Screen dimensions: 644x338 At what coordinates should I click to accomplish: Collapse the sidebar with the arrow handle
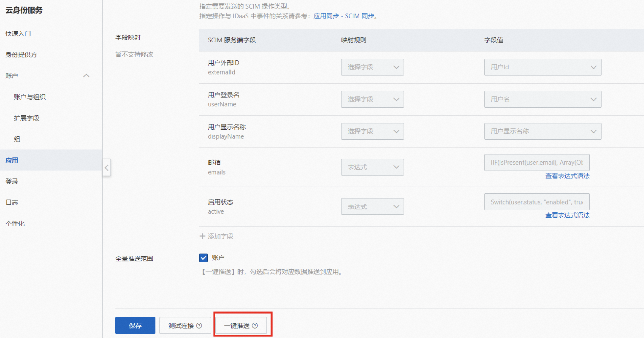click(x=107, y=168)
